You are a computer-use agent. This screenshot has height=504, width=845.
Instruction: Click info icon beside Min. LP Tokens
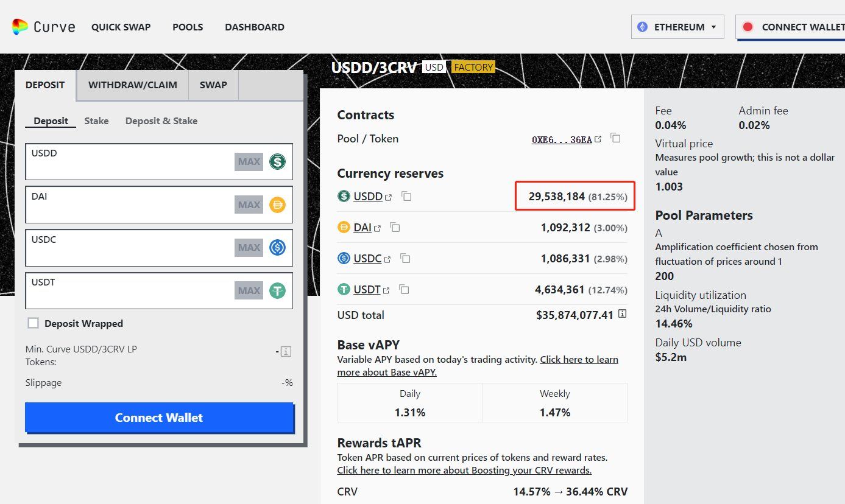(x=286, y=351)
